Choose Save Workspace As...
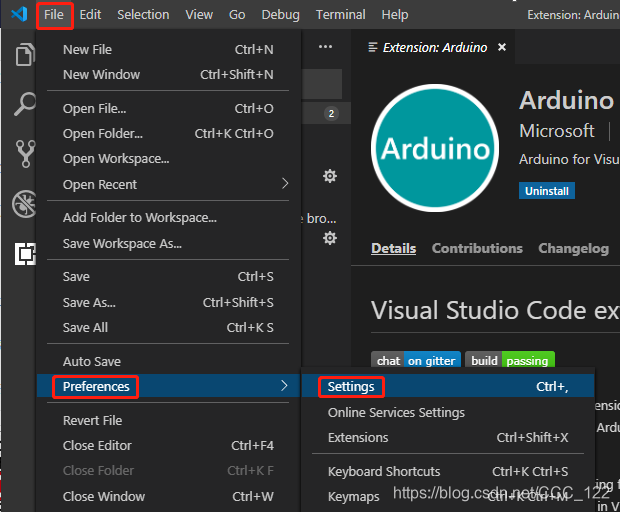The width and height of the screenshot is (620, 512). [x=168, y=244]
